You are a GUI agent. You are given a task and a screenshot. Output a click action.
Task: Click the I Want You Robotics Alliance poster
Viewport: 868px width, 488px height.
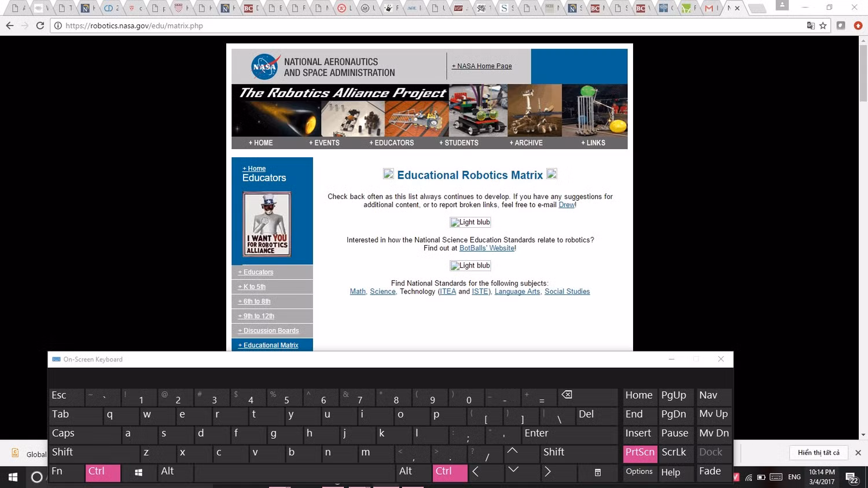267,224
